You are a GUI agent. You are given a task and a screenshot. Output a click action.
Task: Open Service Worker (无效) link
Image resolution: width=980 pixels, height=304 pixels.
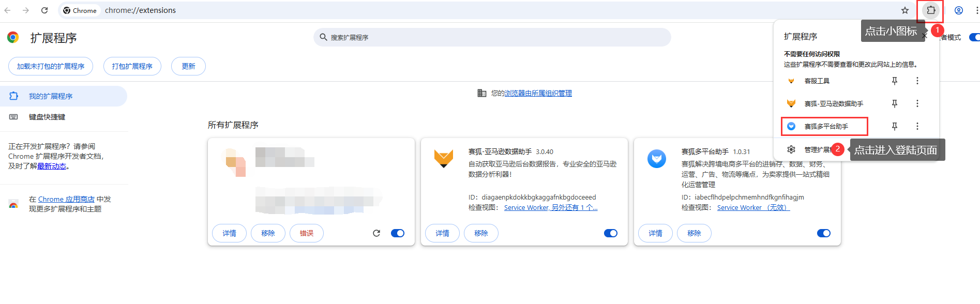[x=753, y=207]
